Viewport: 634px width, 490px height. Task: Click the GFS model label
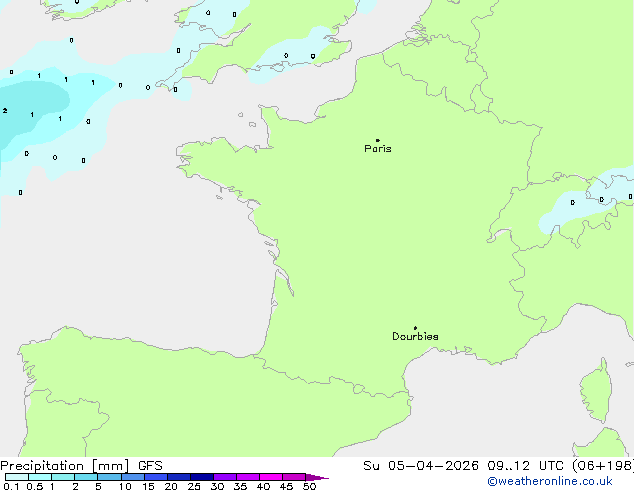coord(150,466)
